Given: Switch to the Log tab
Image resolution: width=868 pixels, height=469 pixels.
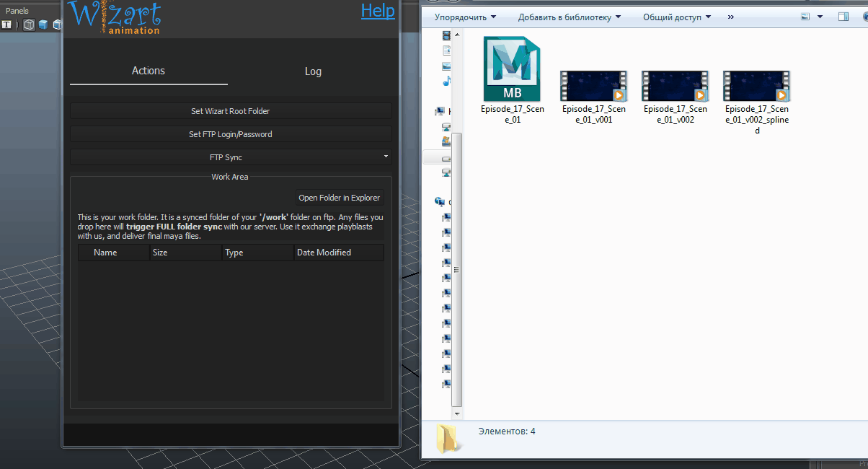Looking at the screenshot, I should [x=313, y=71].
